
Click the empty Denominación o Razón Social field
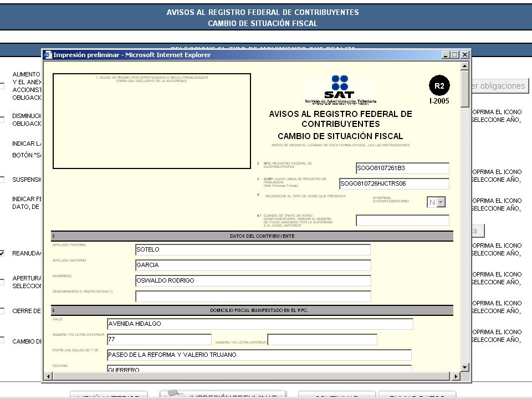[253, 296]
